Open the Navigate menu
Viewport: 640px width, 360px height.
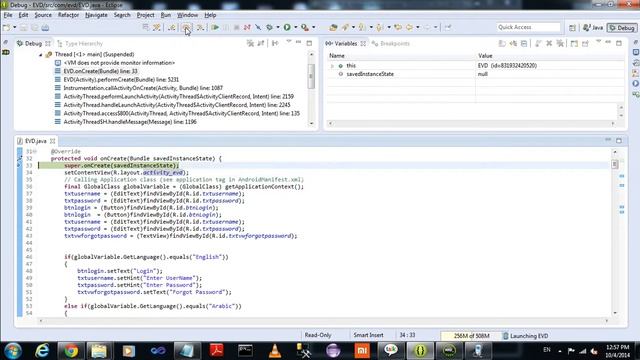click(96, 15)
